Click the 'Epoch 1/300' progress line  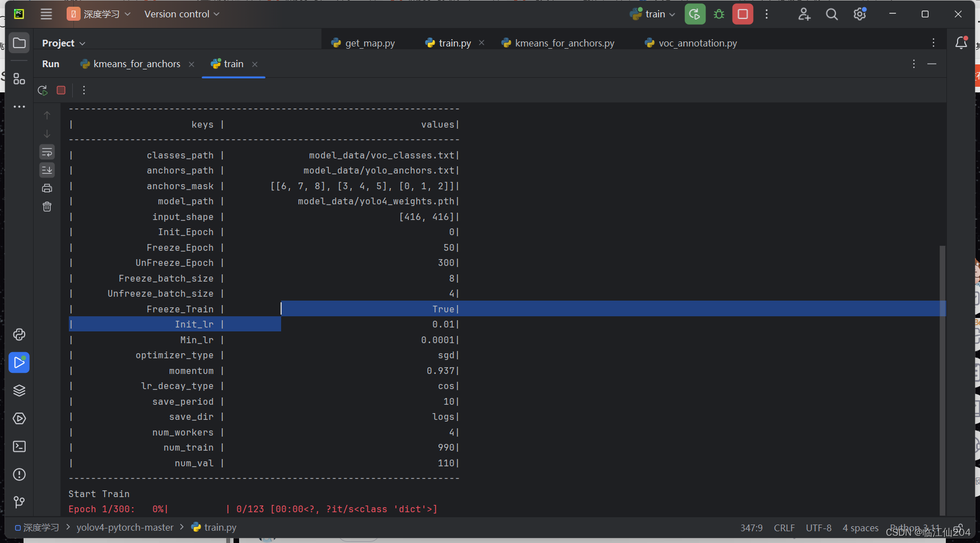click(x=253, y=509)
